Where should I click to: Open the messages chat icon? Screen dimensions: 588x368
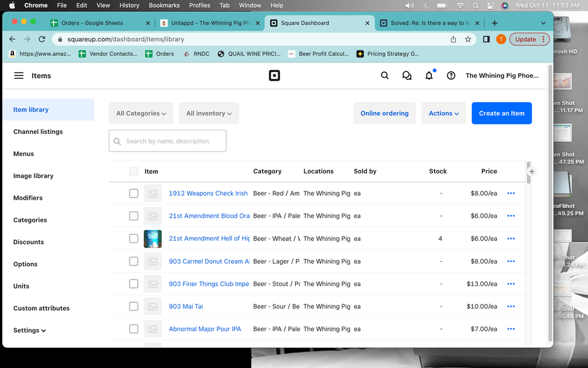point(407,75)
